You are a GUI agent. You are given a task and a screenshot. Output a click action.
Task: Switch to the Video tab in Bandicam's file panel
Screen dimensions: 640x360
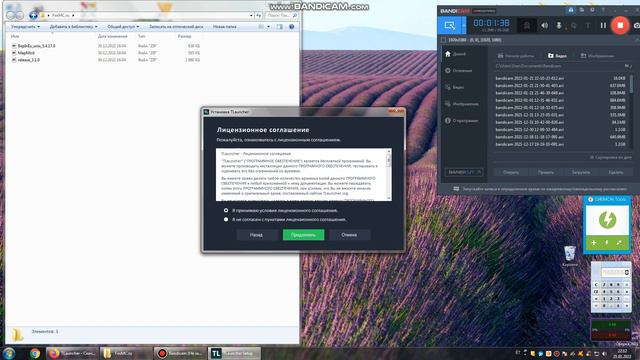[557, 56]
